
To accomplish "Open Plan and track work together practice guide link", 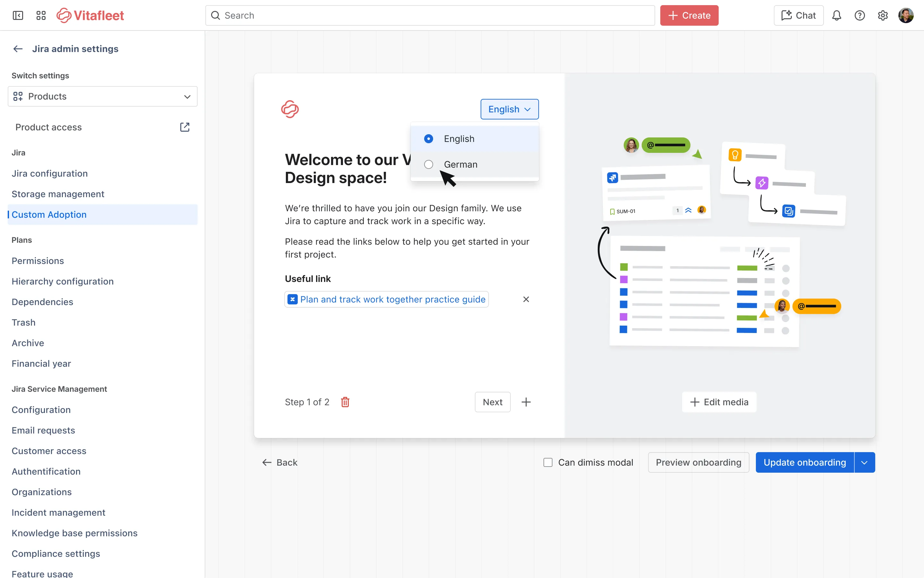I will 386,299.
